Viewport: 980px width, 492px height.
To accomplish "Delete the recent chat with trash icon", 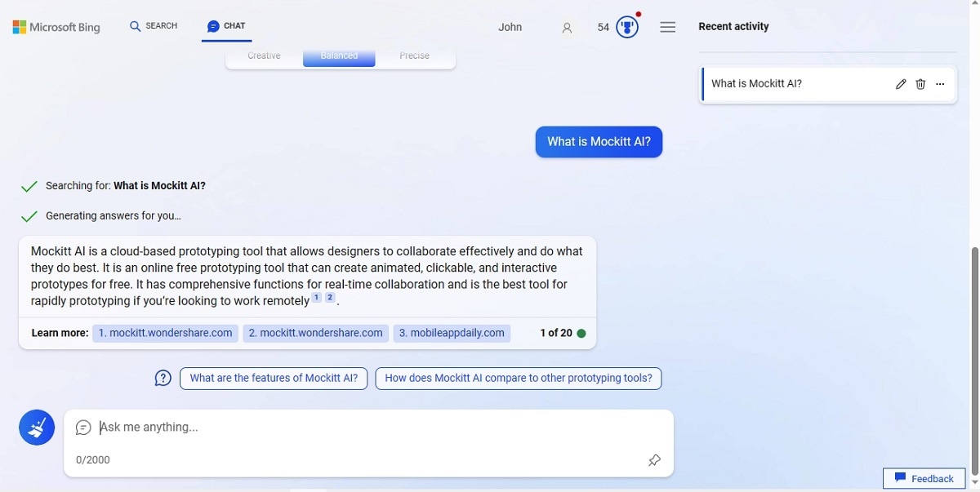I will coord(920,84).
